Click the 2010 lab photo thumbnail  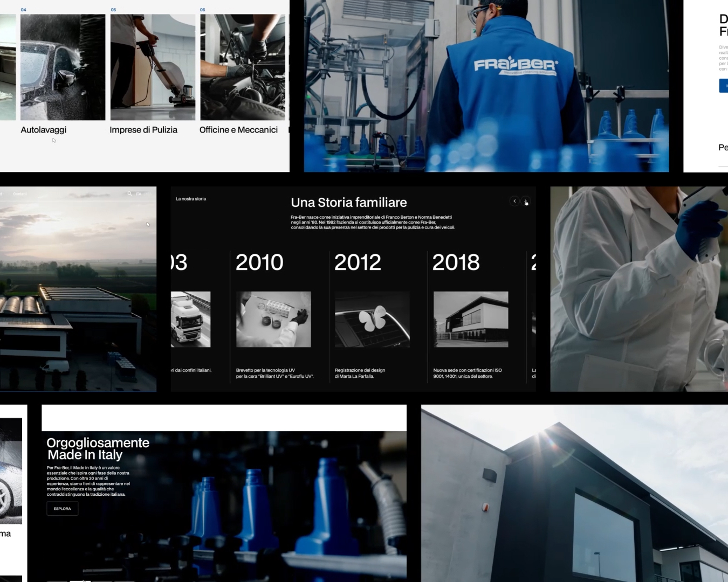point(273,319)
